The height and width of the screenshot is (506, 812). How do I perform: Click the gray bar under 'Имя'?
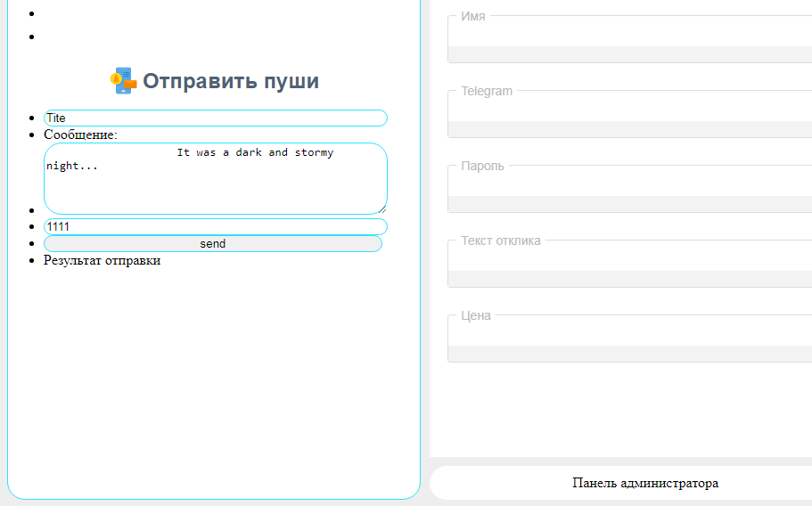coord(629,53)
